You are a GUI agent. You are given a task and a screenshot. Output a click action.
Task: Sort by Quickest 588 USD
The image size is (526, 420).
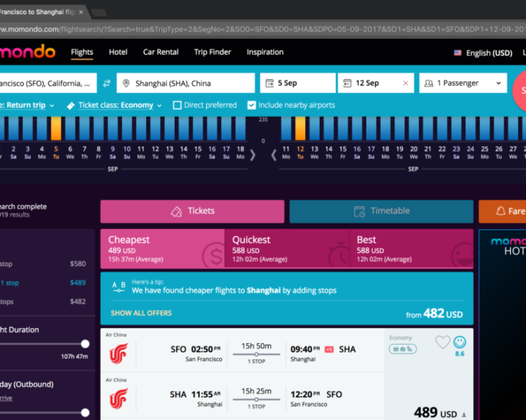[x=287, y=248]
